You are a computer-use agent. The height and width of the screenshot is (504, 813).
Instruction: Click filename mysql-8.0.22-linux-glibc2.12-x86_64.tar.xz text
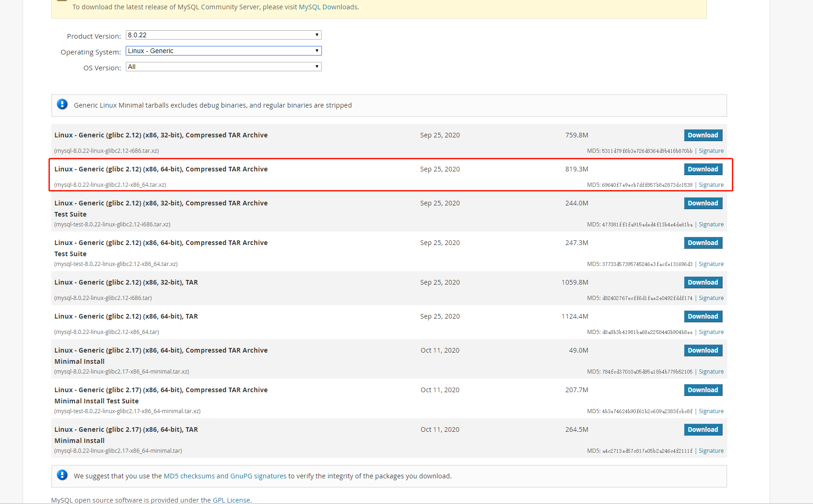point(110,185)
